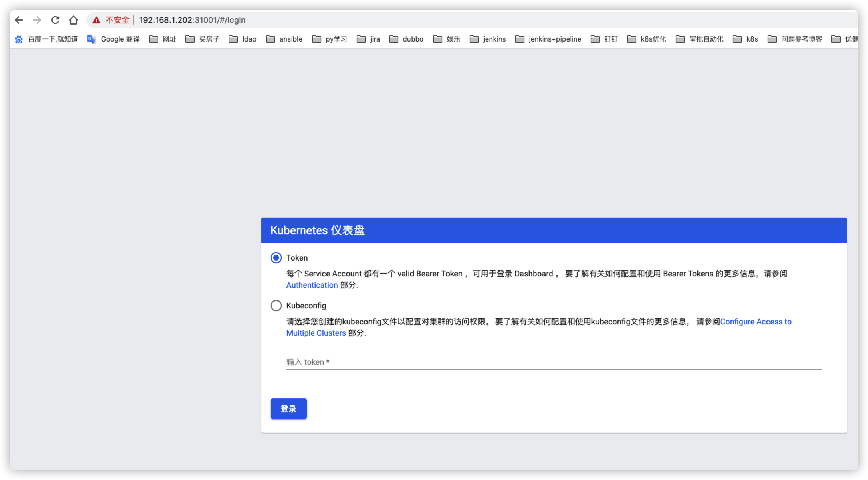This screenshot has height=480, width=868.
Task: Click the red insecure warning icon
Action: click(x=96, y=20)
